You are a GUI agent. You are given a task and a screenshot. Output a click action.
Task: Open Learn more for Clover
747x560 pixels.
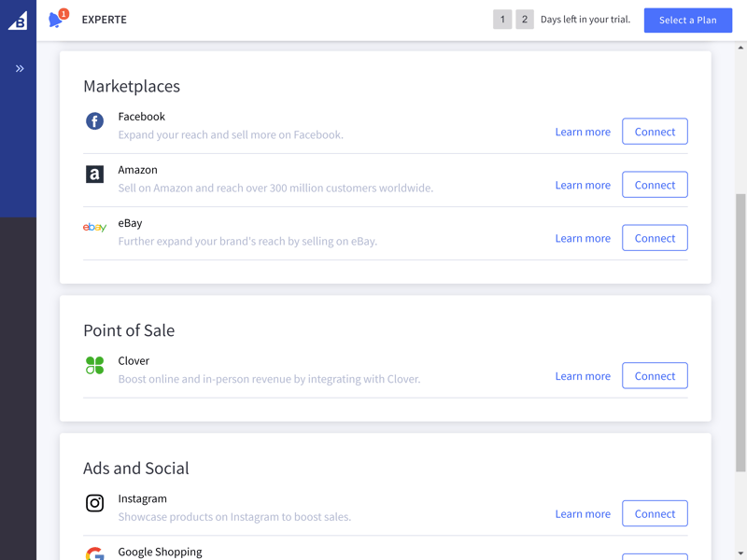click(x=583, y=376)
